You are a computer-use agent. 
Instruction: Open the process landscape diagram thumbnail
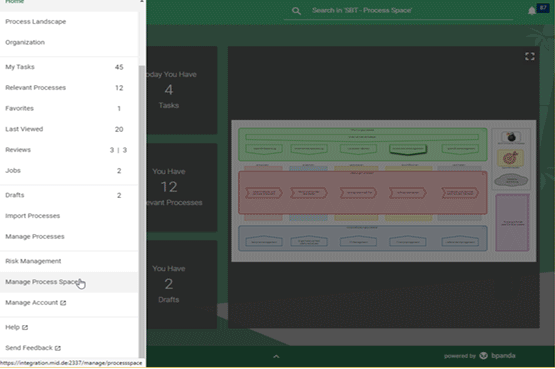pos(384,191)
